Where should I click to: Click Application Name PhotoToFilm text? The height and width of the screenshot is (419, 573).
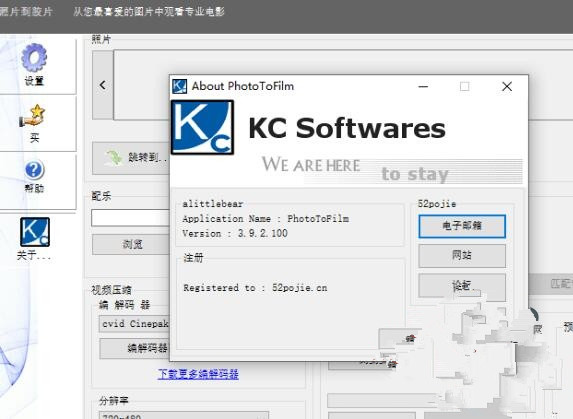pos(266,219)
